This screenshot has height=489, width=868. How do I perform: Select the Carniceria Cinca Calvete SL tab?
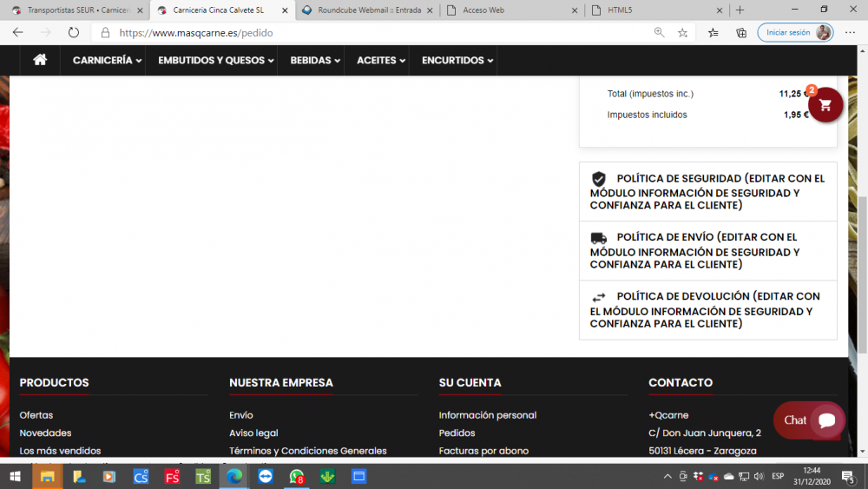tap(222, 10)
